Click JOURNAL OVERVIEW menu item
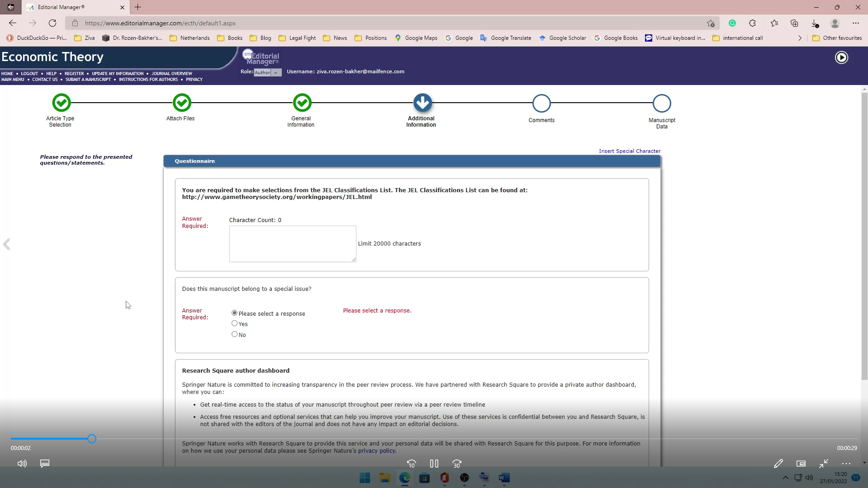 (172, 74)
